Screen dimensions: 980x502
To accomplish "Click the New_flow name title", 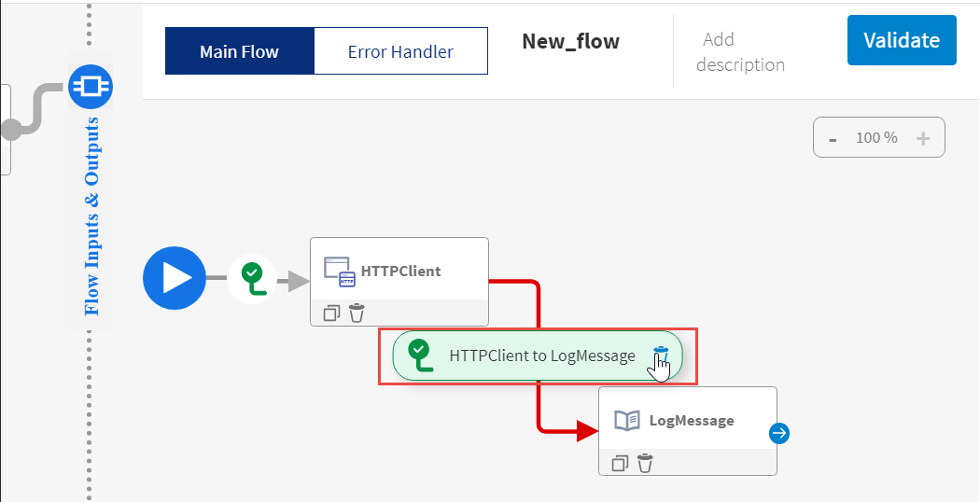I will [x=570, y=41].
